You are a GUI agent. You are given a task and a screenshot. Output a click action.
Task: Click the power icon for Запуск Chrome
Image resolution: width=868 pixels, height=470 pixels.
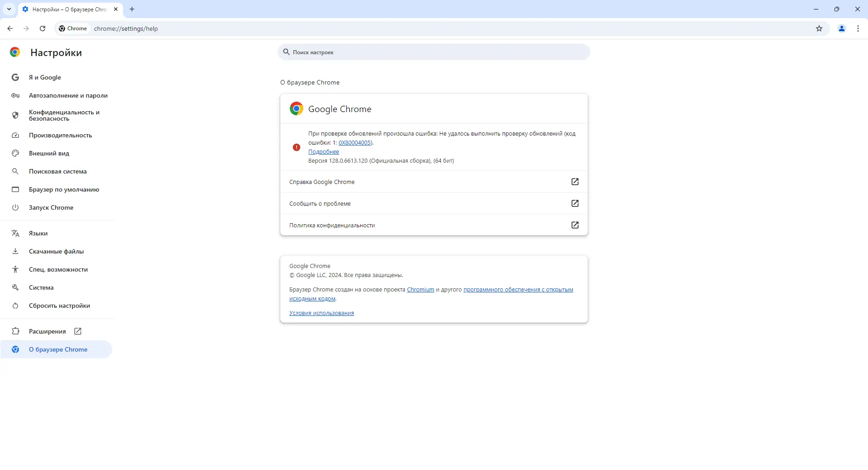(15, 207)
